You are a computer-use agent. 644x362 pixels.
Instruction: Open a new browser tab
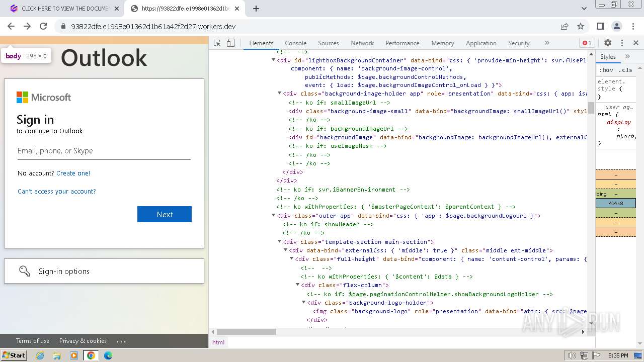click(256, 9)
